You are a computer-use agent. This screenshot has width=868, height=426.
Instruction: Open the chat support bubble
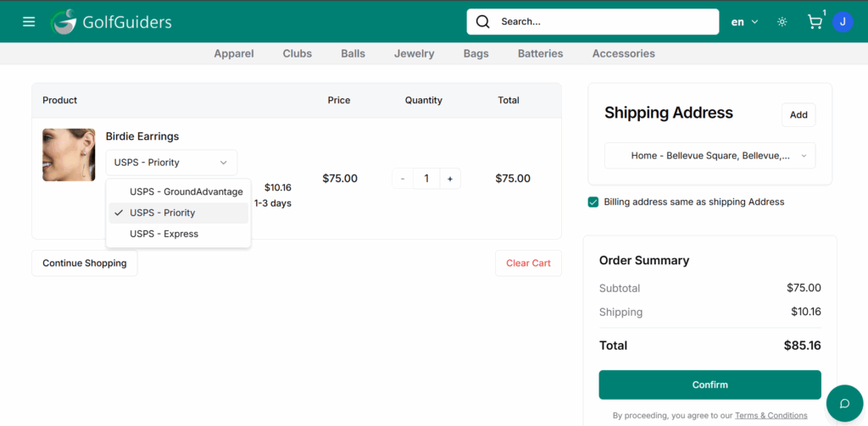pos(843,402)
